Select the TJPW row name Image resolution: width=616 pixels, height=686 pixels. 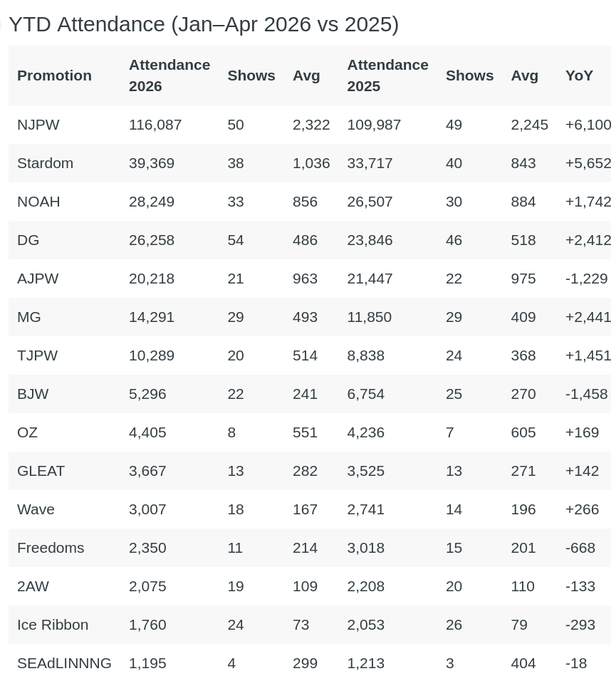(x=37, y=355)
